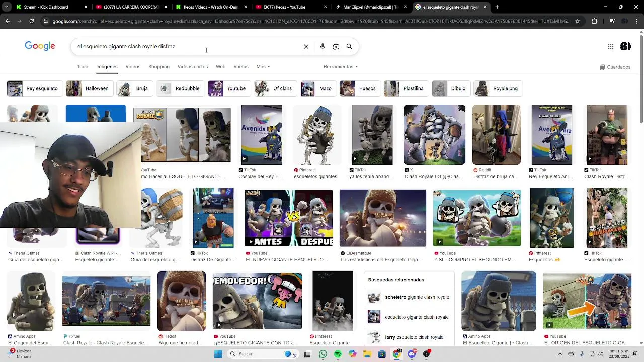Screen dimensions: 644x362
Task: Filter by the Halloween chip
Action: point(90,88)
